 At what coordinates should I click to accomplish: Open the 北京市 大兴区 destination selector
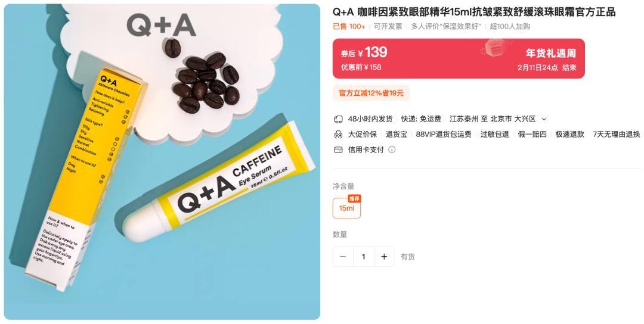(x=513, y=119)
